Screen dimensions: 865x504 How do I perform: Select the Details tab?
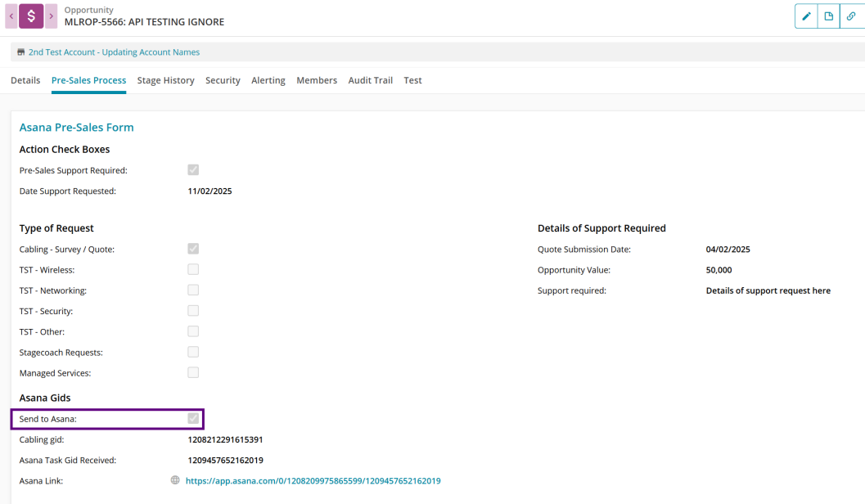[25, 80]
